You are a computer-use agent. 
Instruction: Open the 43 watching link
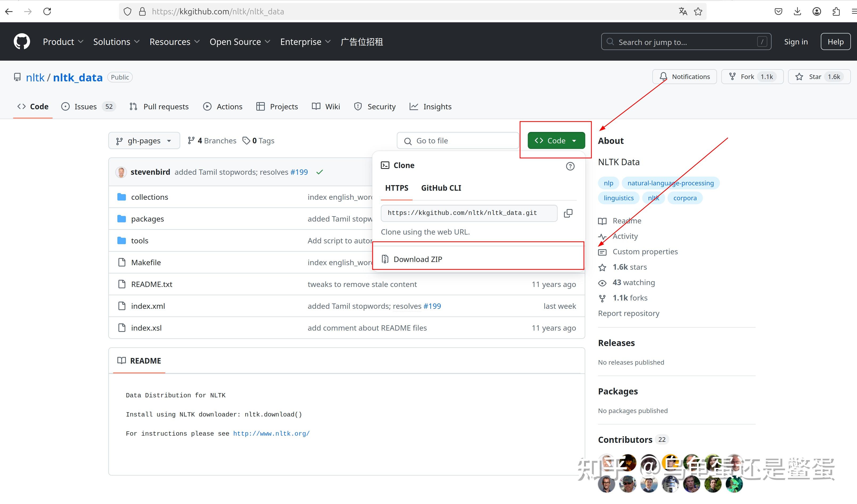tap(633, 282)
